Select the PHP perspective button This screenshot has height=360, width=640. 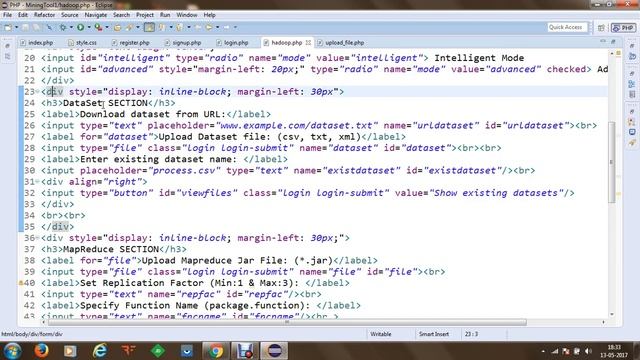[624, 28]
